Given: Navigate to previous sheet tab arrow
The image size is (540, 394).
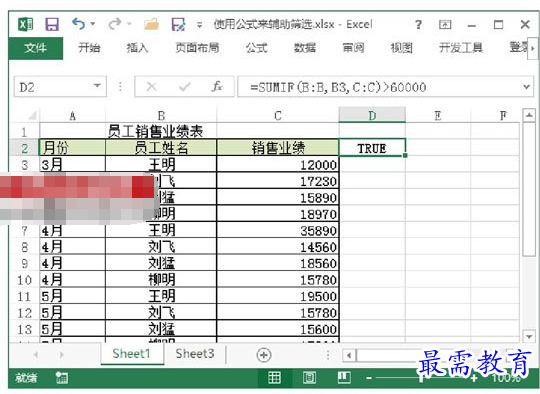Looking at the screenshot, I should tap(36, 354).
